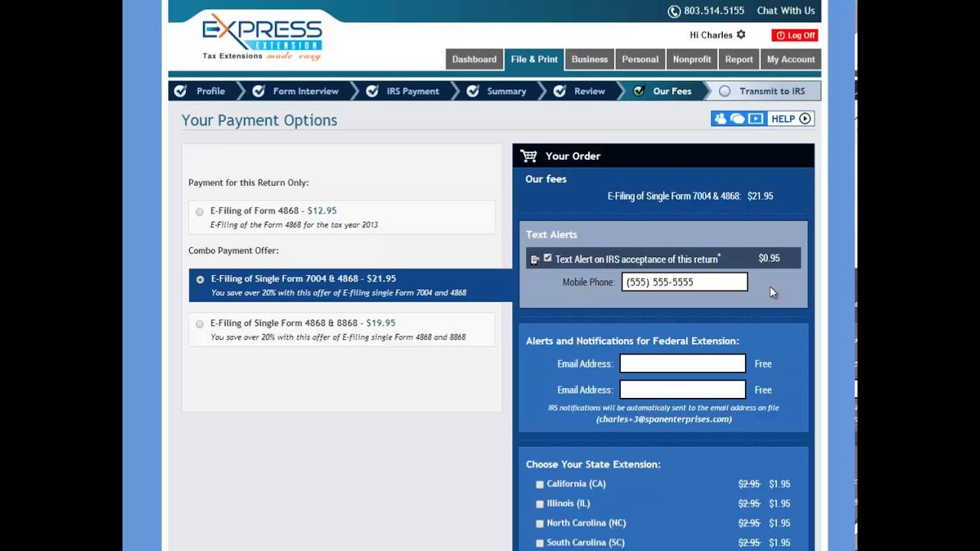Click the HELP button label
This screenshot has height=551, width=980.
click(x=782, y=119)
